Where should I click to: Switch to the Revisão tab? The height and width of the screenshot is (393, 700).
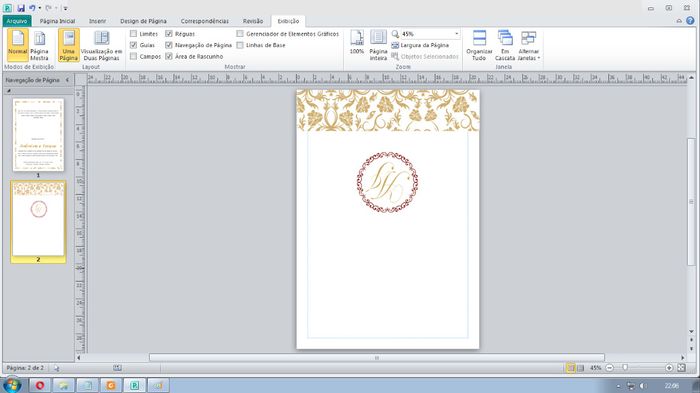point(253,21)
